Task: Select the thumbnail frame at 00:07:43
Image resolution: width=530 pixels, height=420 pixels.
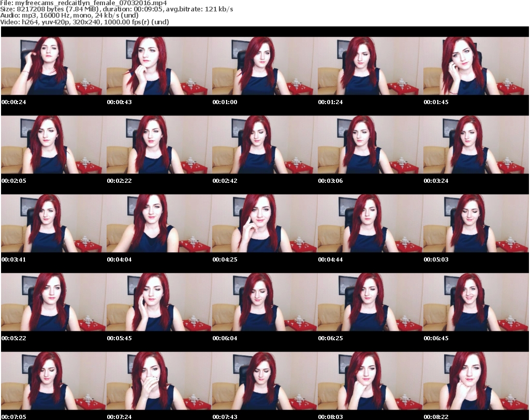Action: pyautogui.click(x=265, y=381)
